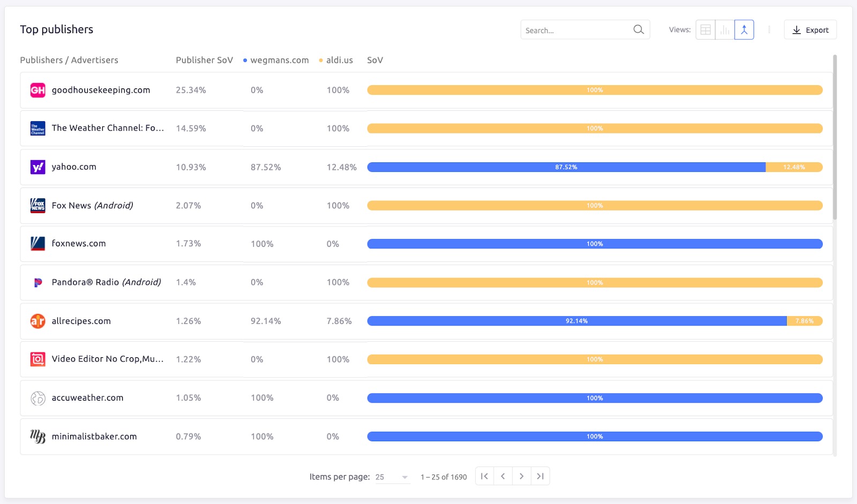Click the foxnews.com site icon
Image resolution: width=857 pixels, height=504 pixels.
coord(37,244)
